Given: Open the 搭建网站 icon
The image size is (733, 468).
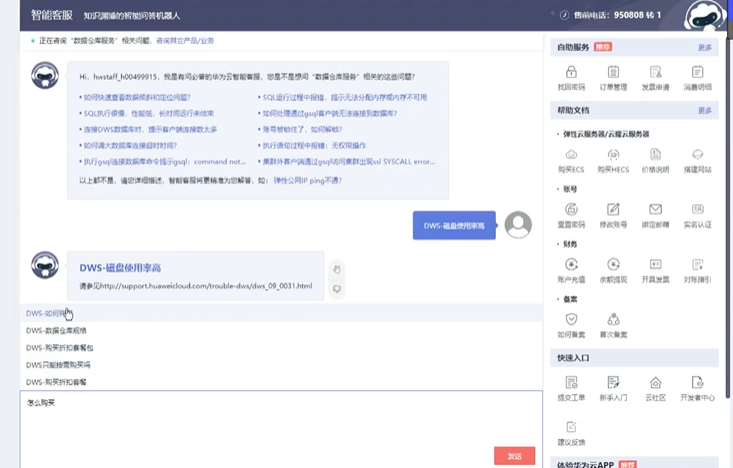Looking at the screenshot, I should 697,155.
